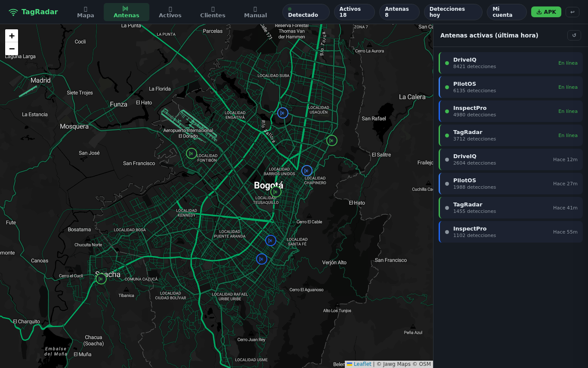Click the Localidad Usme map label
Screen dimensions: 588x368
click(251, 360)
